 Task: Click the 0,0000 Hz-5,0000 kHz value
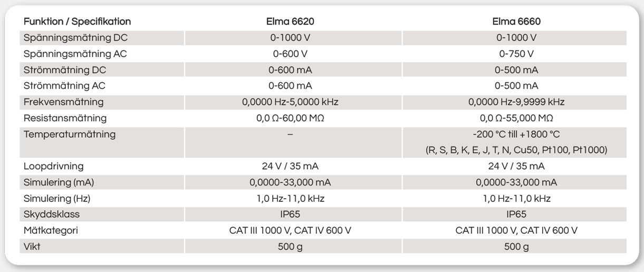290,102
